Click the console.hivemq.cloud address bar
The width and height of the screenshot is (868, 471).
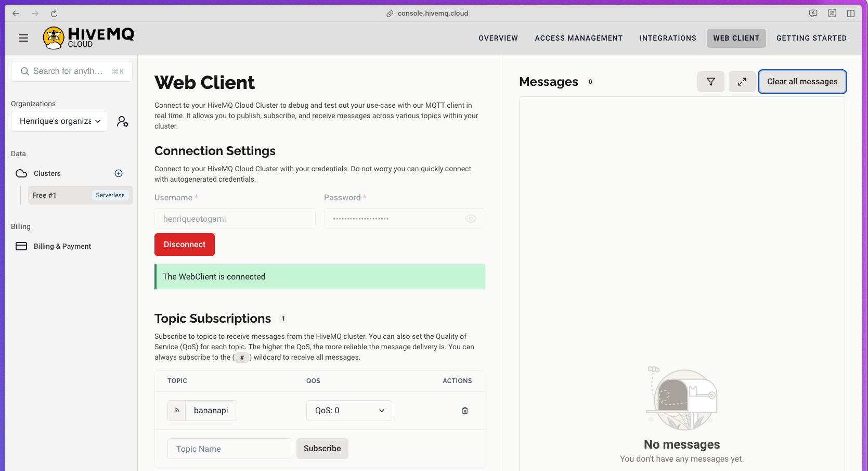(x=433, y=14)
